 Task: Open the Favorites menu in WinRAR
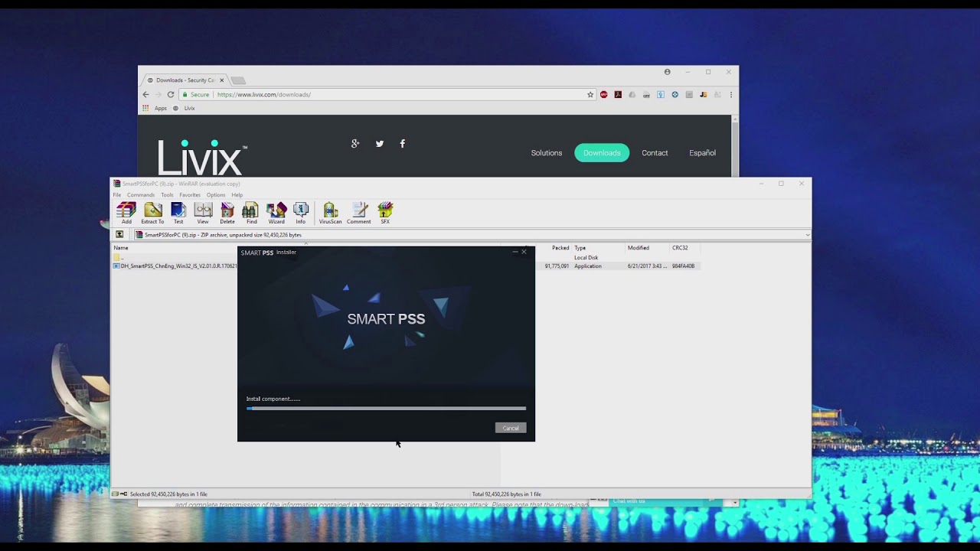coord(190,195)
